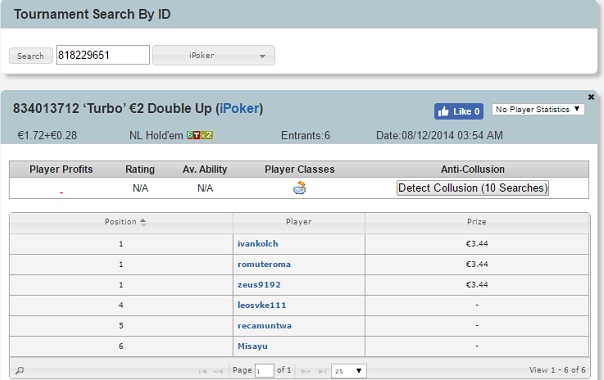Open player zeus9192 profile
604x380 pixels.
(259, 285)
